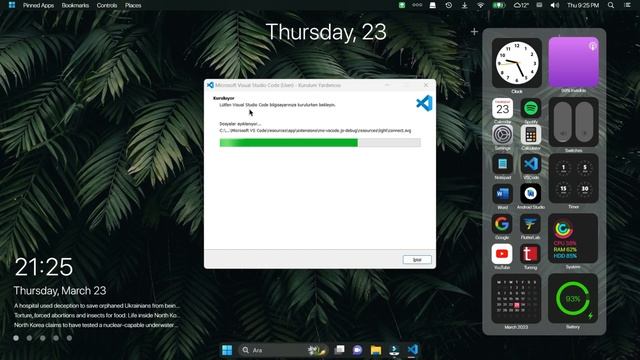Click the İptal button in the installer
Viewport: 640px width, 360px height.
[x=417, y=260]
